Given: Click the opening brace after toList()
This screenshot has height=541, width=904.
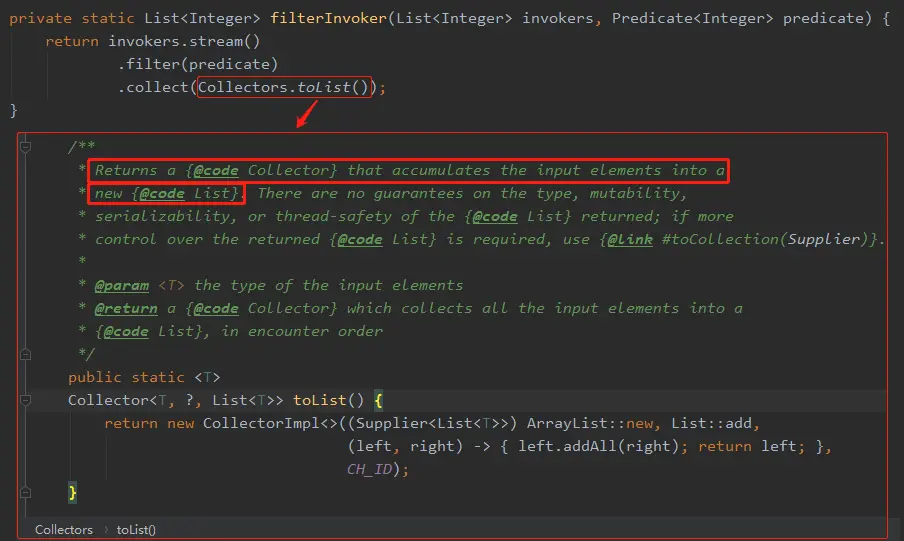Looking at the screenshot, I should 378,400.
